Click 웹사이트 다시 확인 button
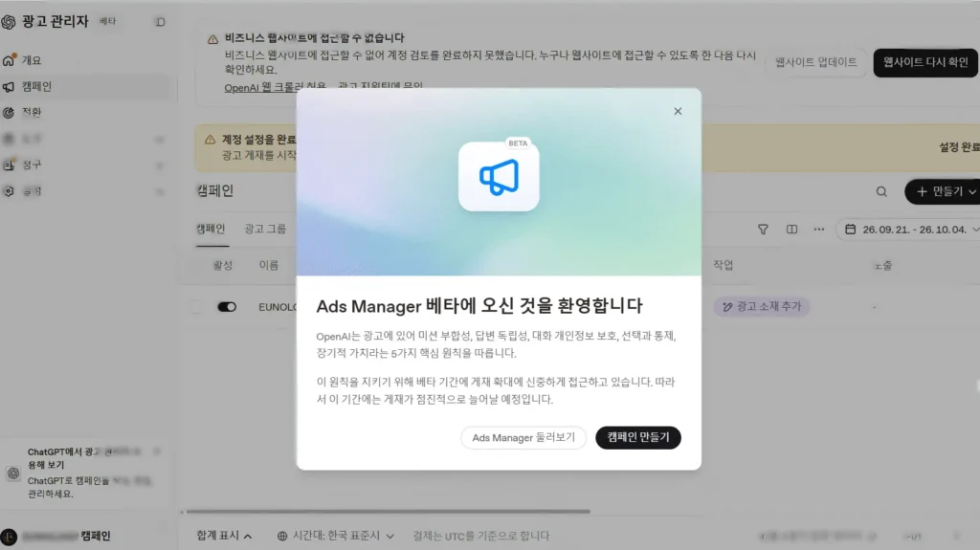980x550 pixels. pos(925,62)
